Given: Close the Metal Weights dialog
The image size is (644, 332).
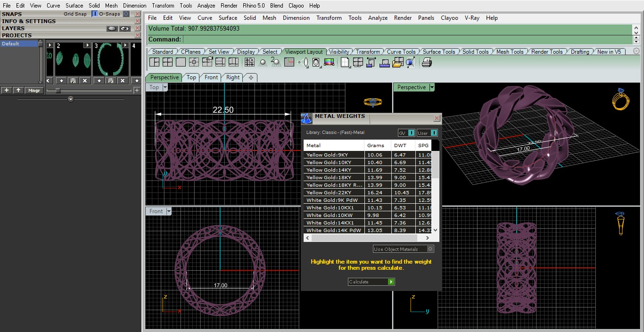Looking at the screenshot, I should click(436, 118).
